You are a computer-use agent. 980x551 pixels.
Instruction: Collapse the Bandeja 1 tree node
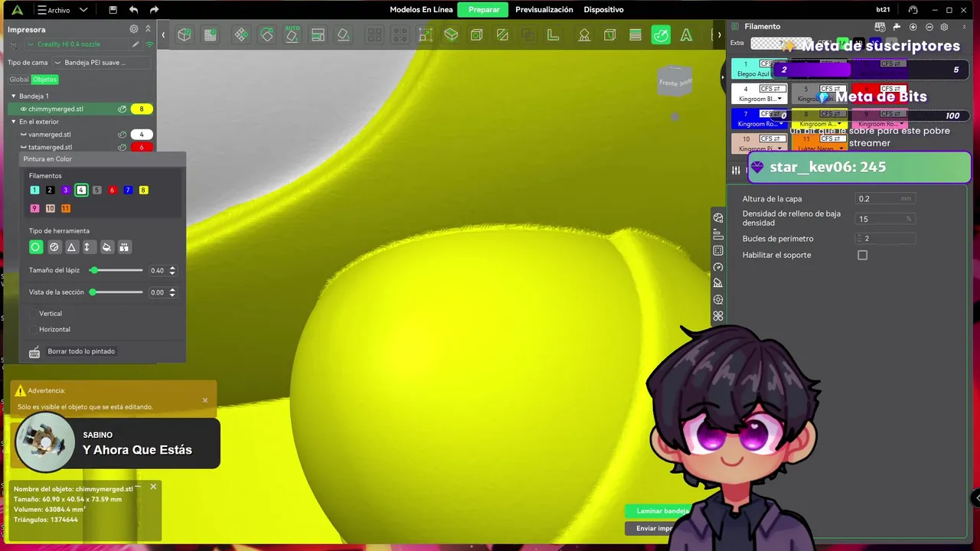coord(13,96)
